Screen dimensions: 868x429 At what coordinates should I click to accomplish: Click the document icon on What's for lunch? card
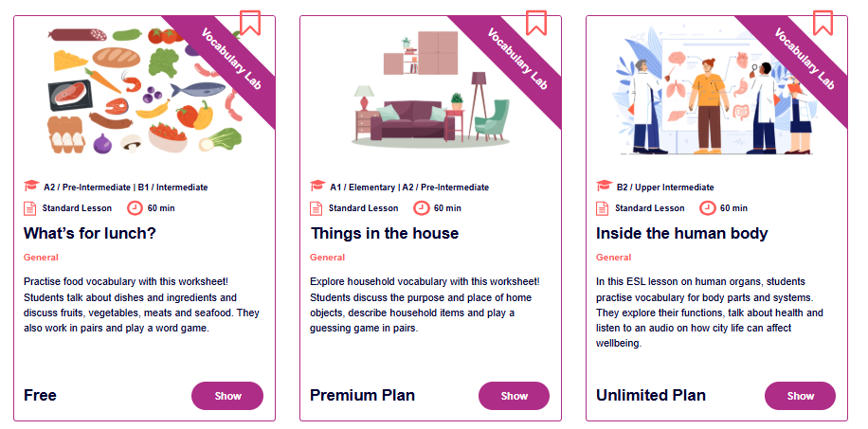(31, 208)
